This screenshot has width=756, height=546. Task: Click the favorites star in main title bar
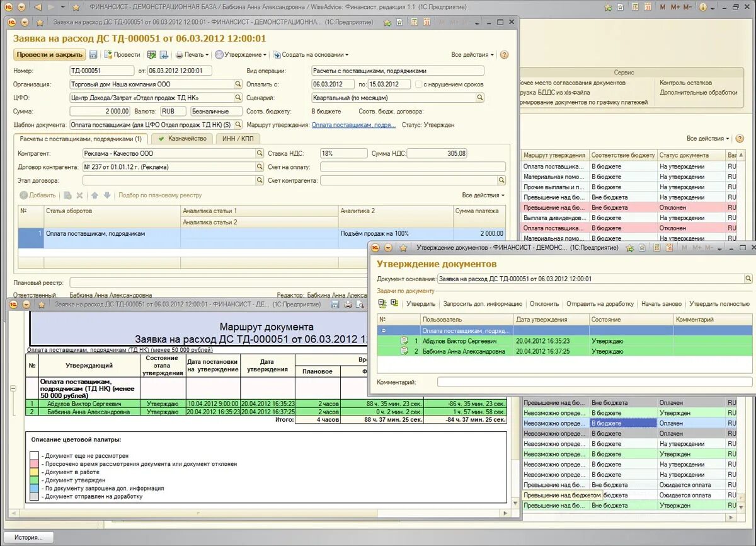coord(76,7)
